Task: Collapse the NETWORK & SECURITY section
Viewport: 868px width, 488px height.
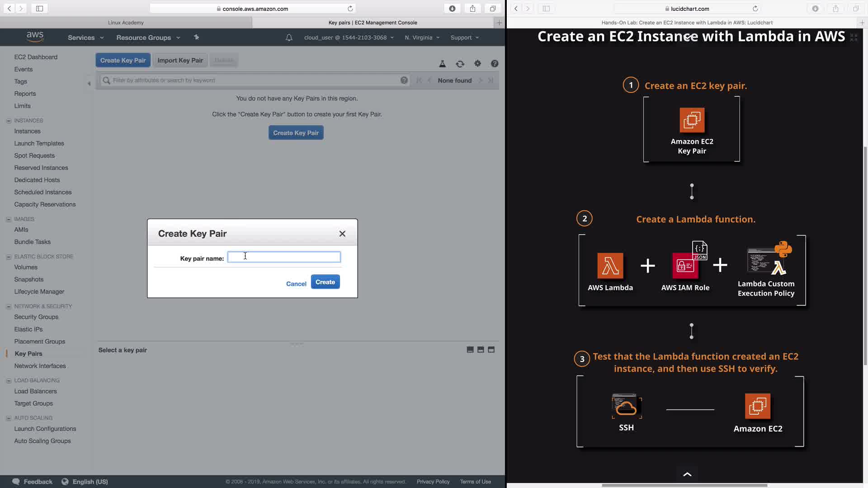Action: pyautogui.click(x=9, y=306)
